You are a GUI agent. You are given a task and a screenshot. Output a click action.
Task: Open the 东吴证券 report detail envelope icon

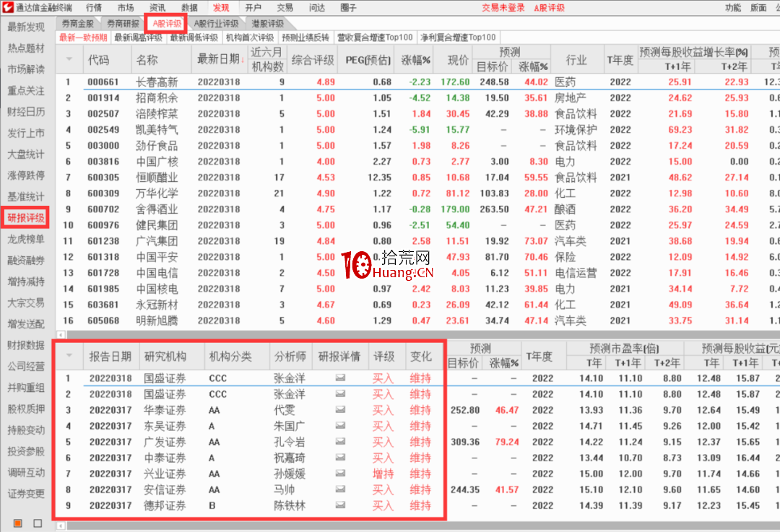[340, 426]
